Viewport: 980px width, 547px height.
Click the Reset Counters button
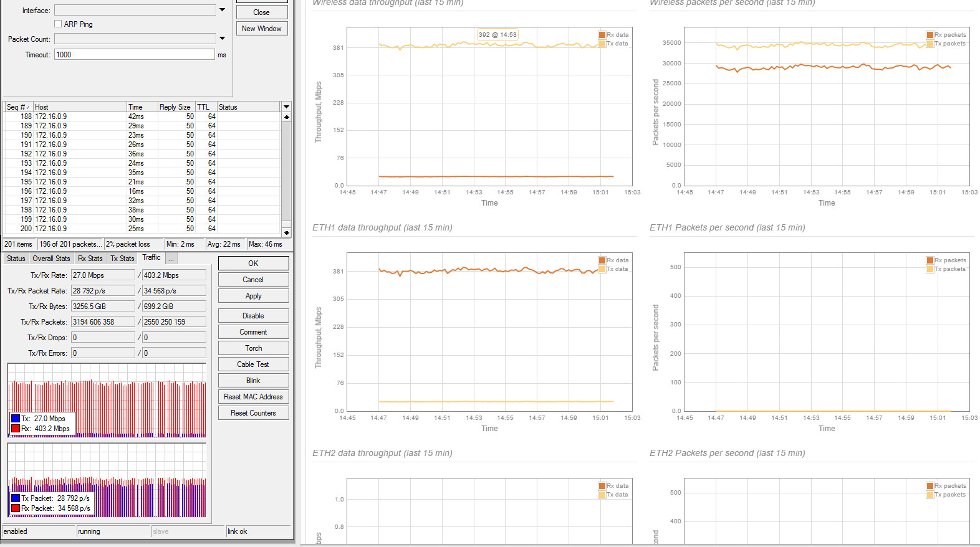click(253, 413)
